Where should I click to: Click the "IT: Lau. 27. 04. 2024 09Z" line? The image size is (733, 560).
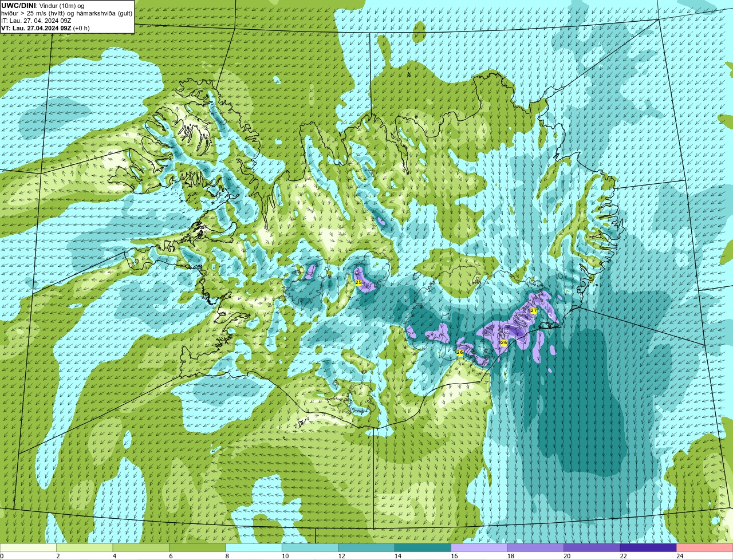(37, 21)
